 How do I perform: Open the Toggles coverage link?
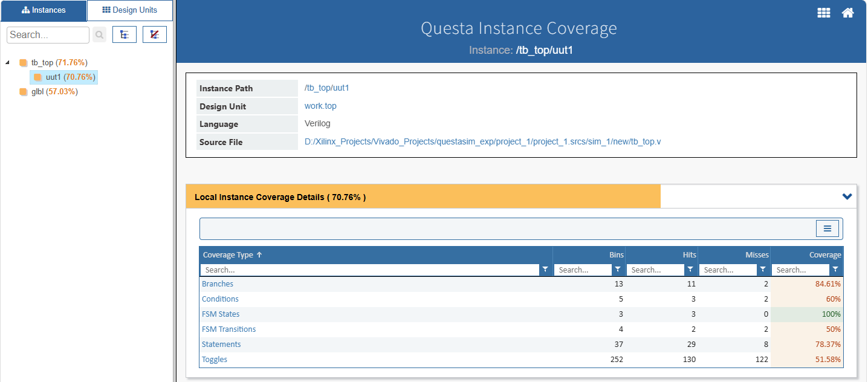click(215, 360)
